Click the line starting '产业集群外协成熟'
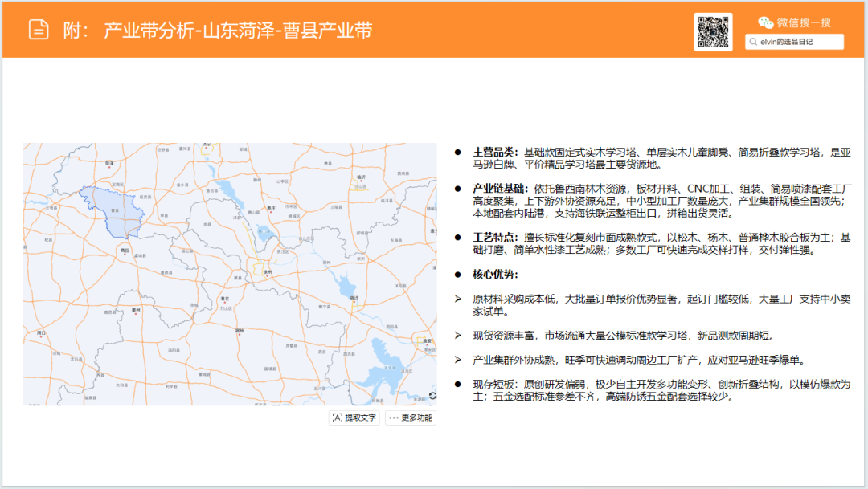Viewport: 868px width, 489px height. [641, 360]
